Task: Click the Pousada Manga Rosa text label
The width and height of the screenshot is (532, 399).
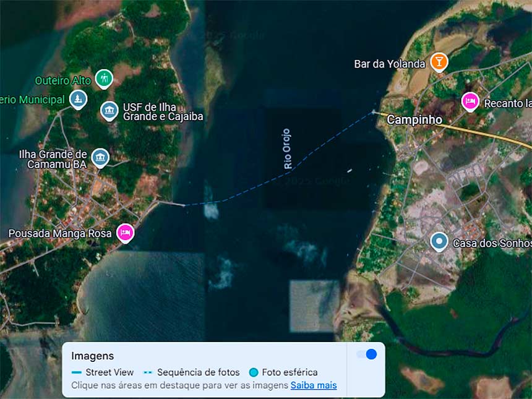Action: tap(60, 233)
